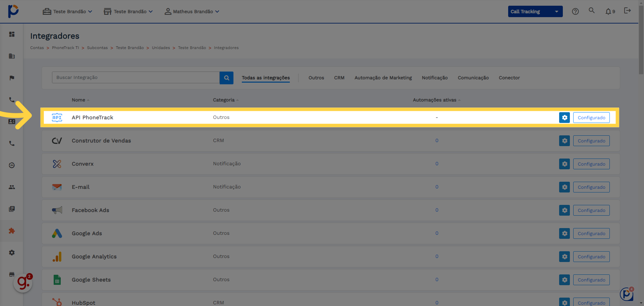
Task: Click the API PhoneTrack integration name
Action: click(x=92, y=118)
